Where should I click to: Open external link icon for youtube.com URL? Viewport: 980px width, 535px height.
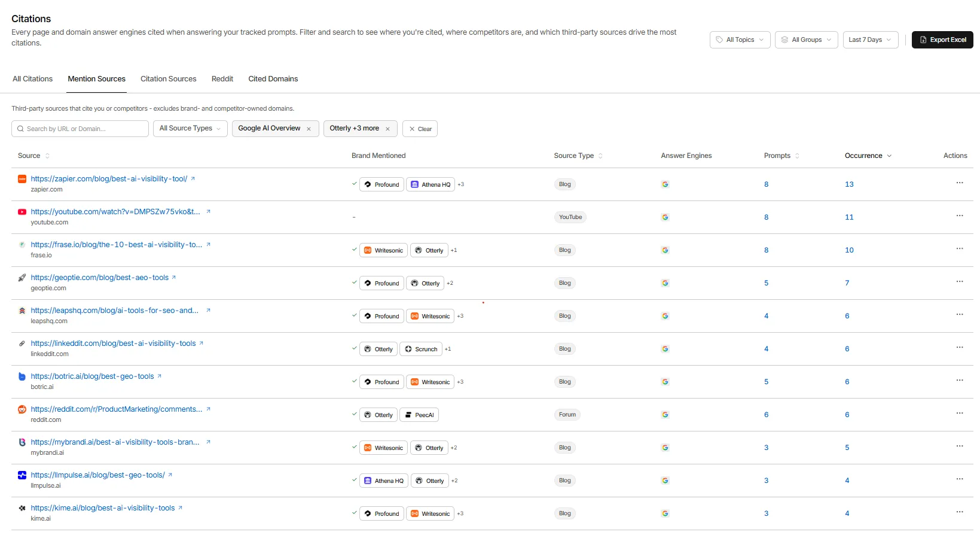click(x=208, y=212)
